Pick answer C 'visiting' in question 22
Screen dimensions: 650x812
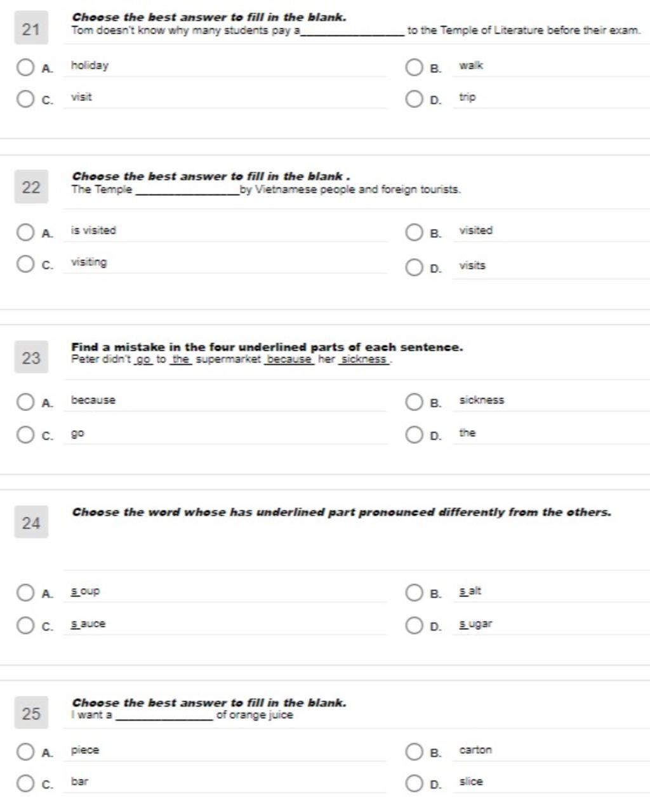click(x=25, y=263)
